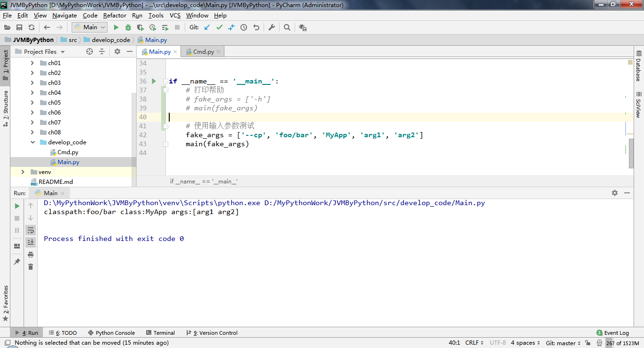The height and width of the screenshot is (348, 644).
Task: Navigate forward with the toolbar right arrow
Action: click(59, 27)
